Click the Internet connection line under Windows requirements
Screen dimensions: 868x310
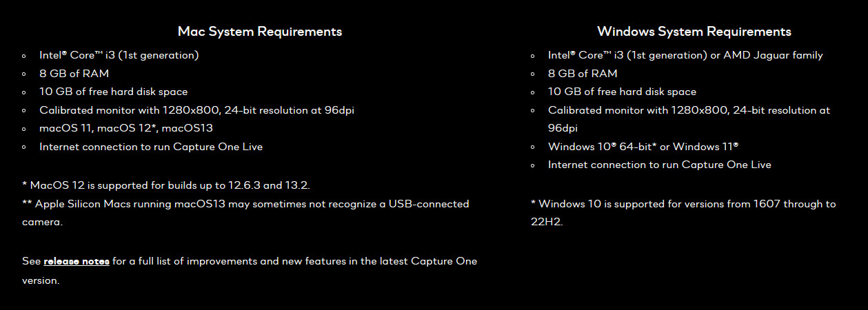click(x=659, y=165)
